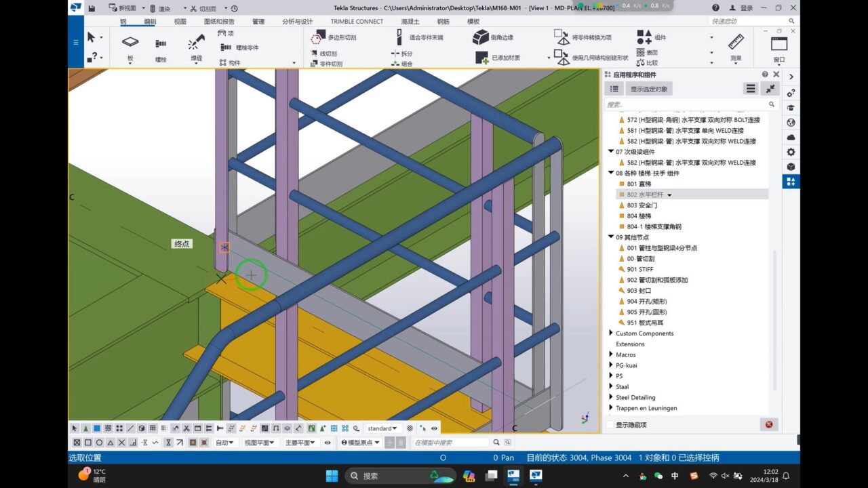
Task: Open the standard selection filter dropdown
Action: click(x=383, y=428)
